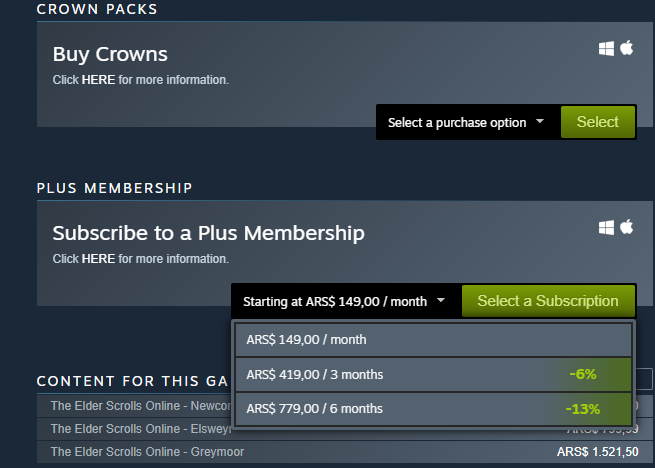Click the 'Buy Crowns' heading
The height and width of the screenshot is (468, 655).
pos(110,54)
